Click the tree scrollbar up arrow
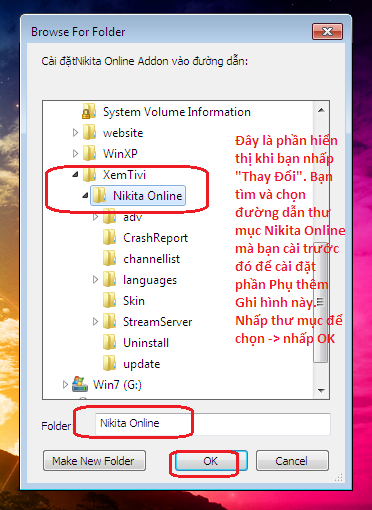 321,110
